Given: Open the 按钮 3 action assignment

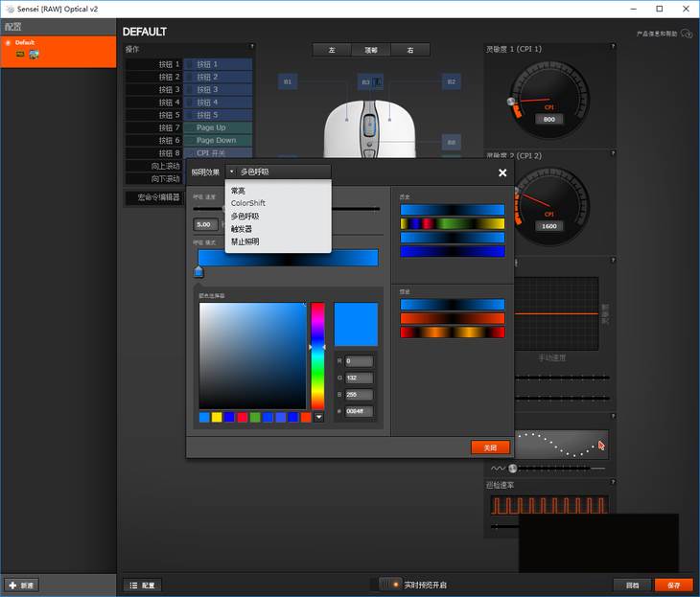Looking at the screenshot, I should [218, 89].
